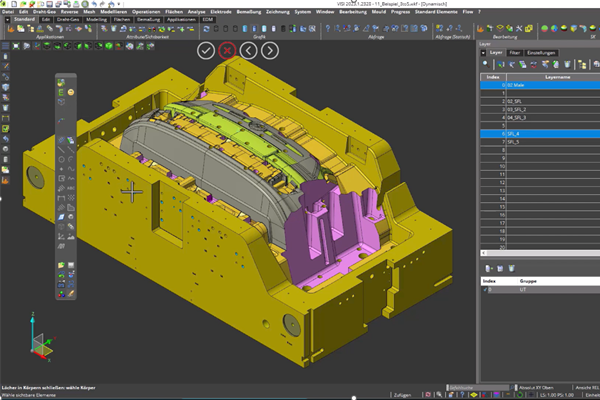Open the quick access toolbar dropdown arrow
This screenshot has width=600, height=400.
coord(119,4)
